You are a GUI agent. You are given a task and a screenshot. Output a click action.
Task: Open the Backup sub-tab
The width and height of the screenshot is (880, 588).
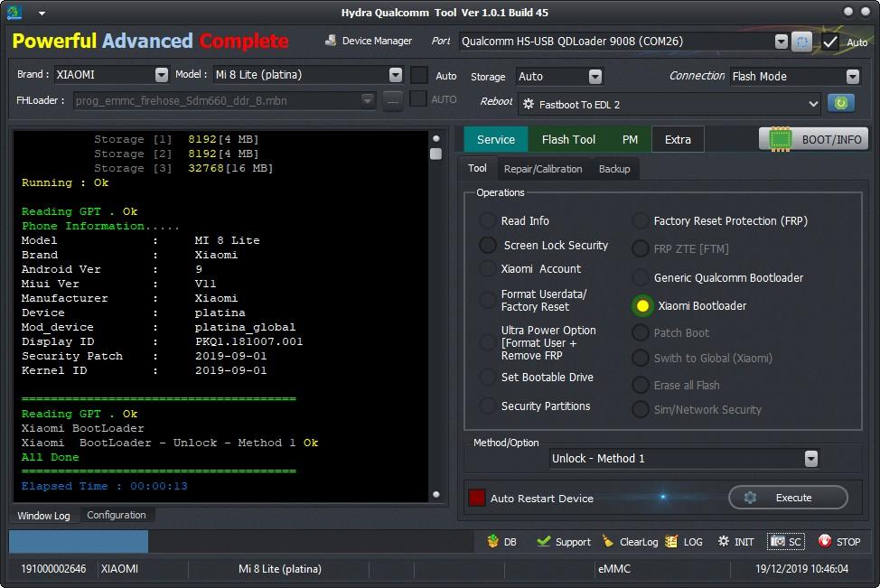click(x=614, y=169)
